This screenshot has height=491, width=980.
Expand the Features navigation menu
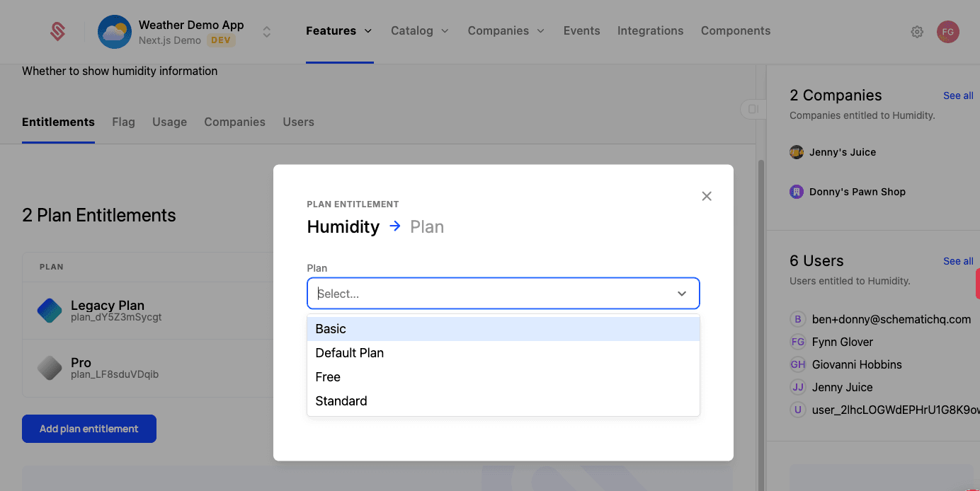coord(338,31)
